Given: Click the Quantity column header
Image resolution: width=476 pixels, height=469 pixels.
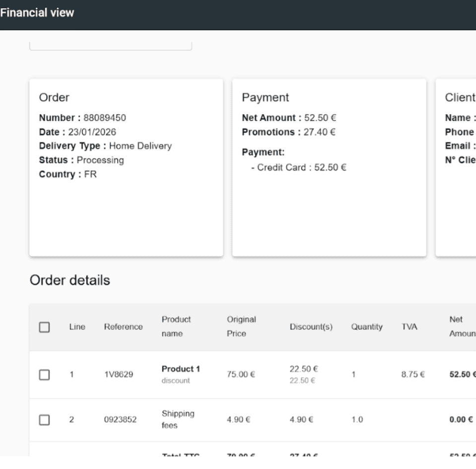Looking at the screenshot, I should 367,327.
